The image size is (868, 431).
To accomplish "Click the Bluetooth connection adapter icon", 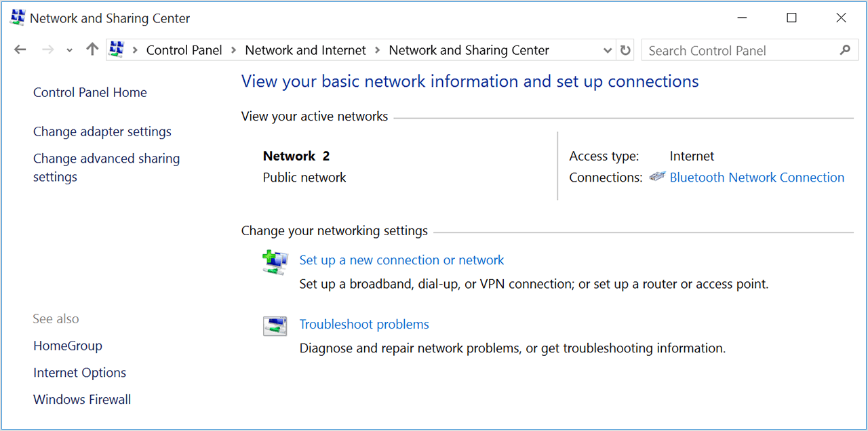I will [657, 178].
